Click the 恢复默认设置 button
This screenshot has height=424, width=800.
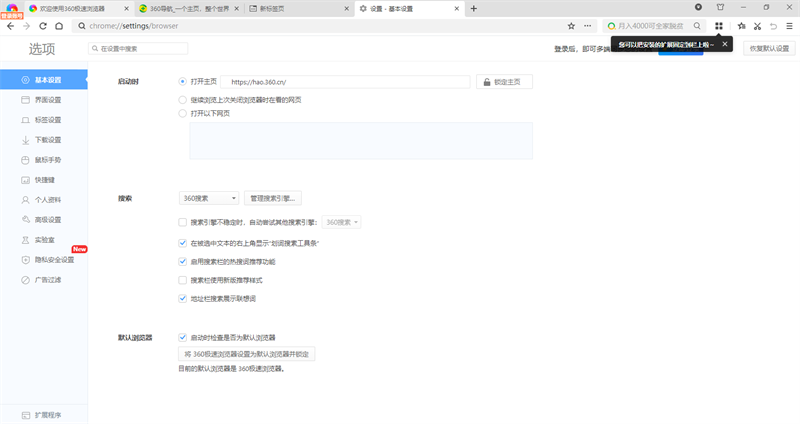point(769,48)
